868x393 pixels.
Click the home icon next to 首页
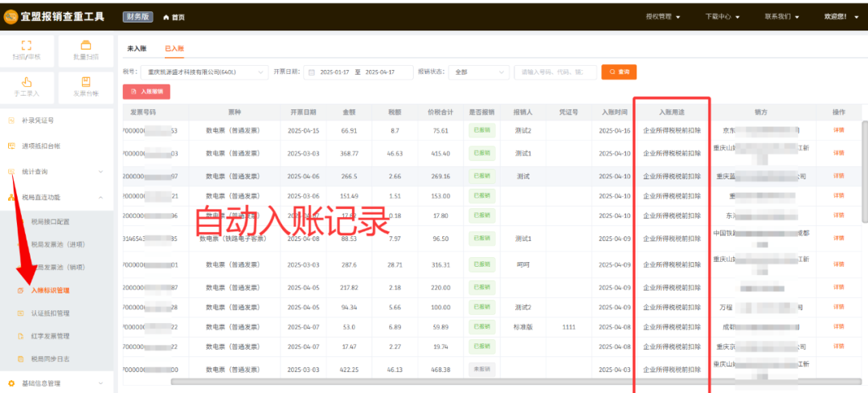tap(166, 17)
